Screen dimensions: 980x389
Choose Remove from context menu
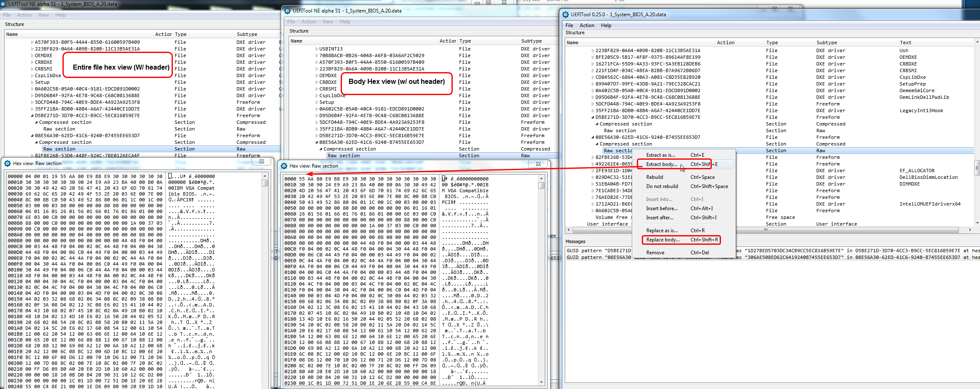(x=683, y=253)
